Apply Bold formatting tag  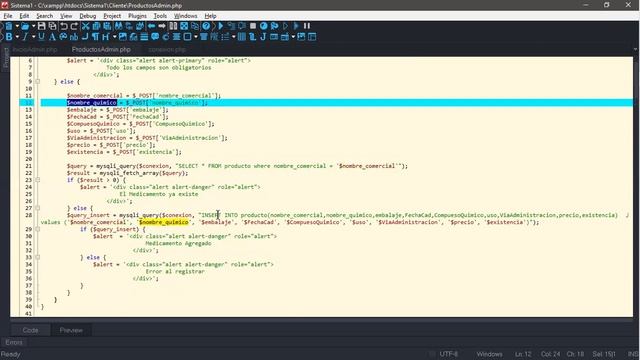click(9, 37)
